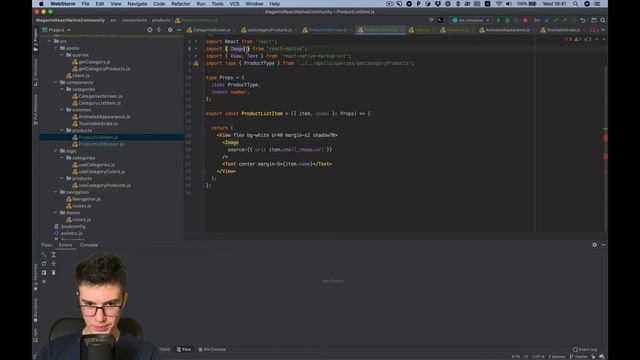Open colors.js in project tree
The height and width of the screenshot is (360, 640).
[81, 220]
